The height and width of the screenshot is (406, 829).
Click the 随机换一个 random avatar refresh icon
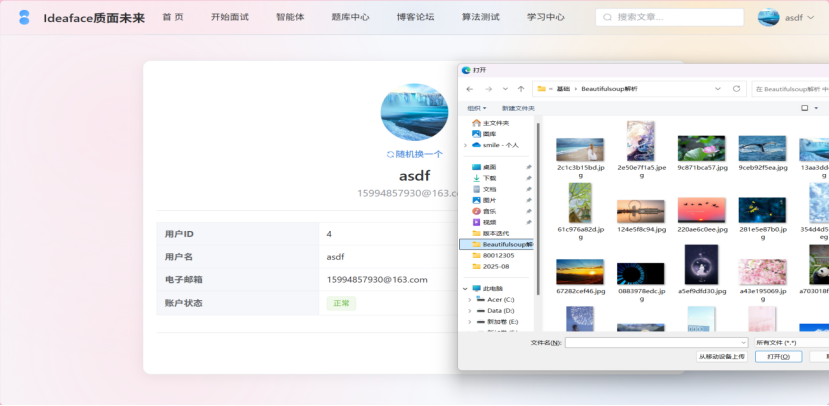[391, 154]
